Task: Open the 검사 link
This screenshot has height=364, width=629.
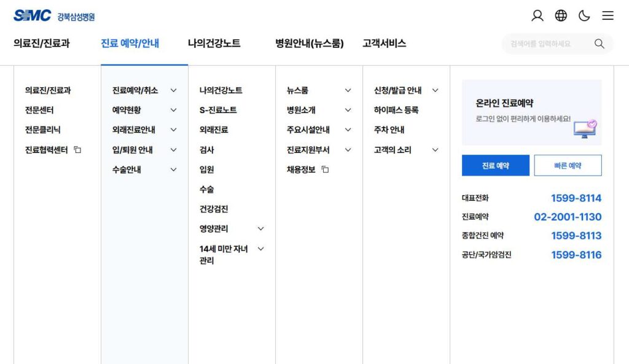Action: (x=206, y=150)
